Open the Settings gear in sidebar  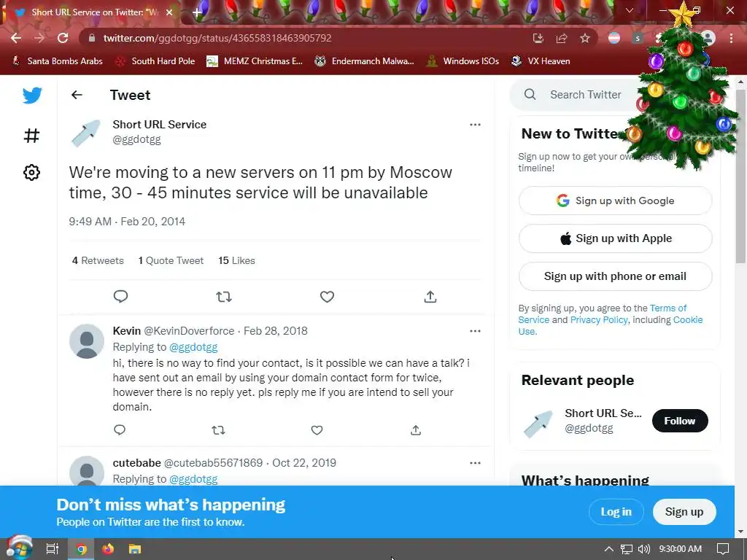coord(32,172)
